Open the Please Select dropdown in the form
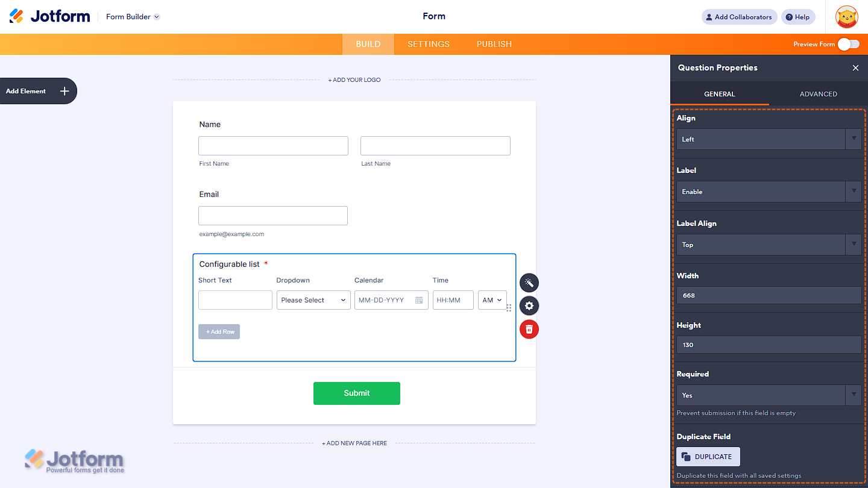This screenshot has height=488, width=868. (x=313, y=300)
